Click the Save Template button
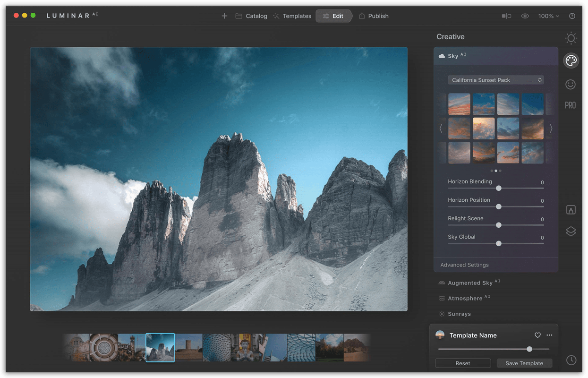The height and width of the screenshot is (378, 588). [524, 363]
